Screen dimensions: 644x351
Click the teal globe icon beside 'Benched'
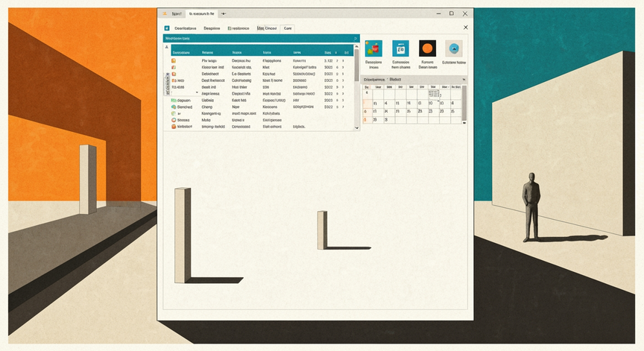[x=174, y=107]
